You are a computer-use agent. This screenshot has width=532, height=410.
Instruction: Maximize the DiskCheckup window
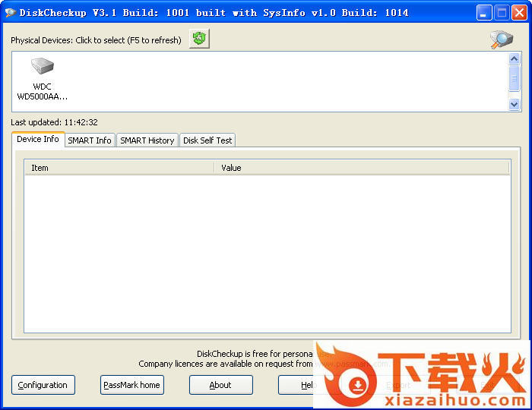[502, 13]
